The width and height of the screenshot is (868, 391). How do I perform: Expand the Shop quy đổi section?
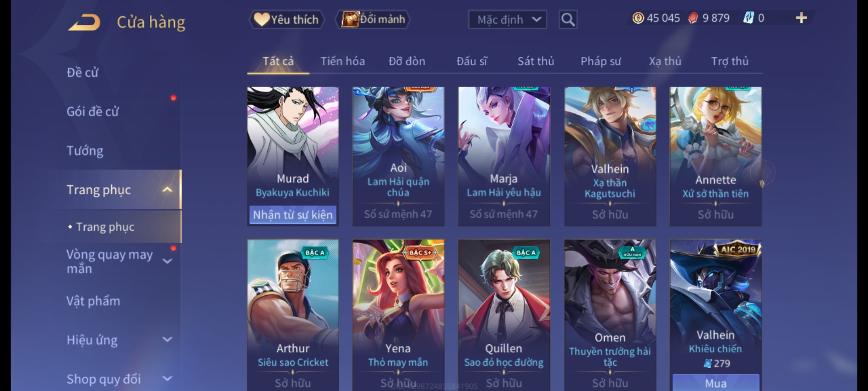[167, 379]
